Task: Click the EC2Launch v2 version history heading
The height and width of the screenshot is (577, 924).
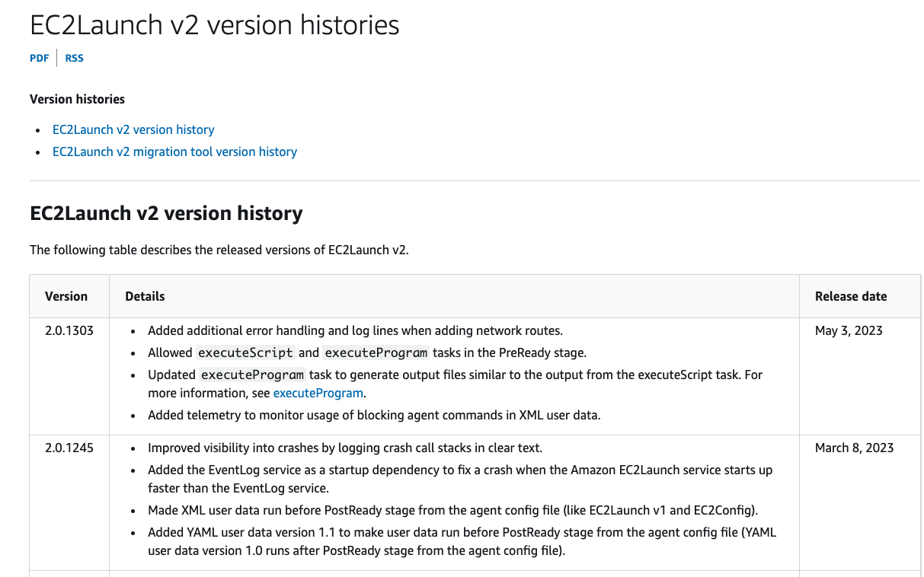Action: (x=165, y=213)
